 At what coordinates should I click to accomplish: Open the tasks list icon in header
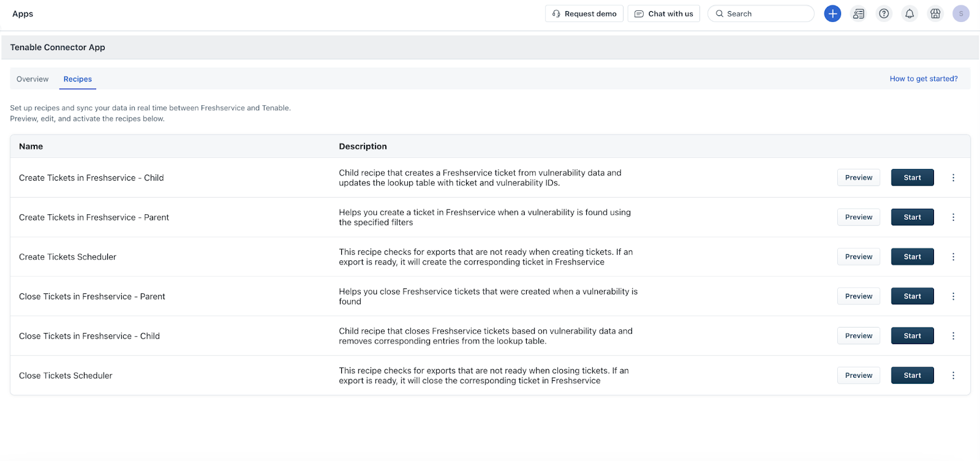tap(858, 13)
